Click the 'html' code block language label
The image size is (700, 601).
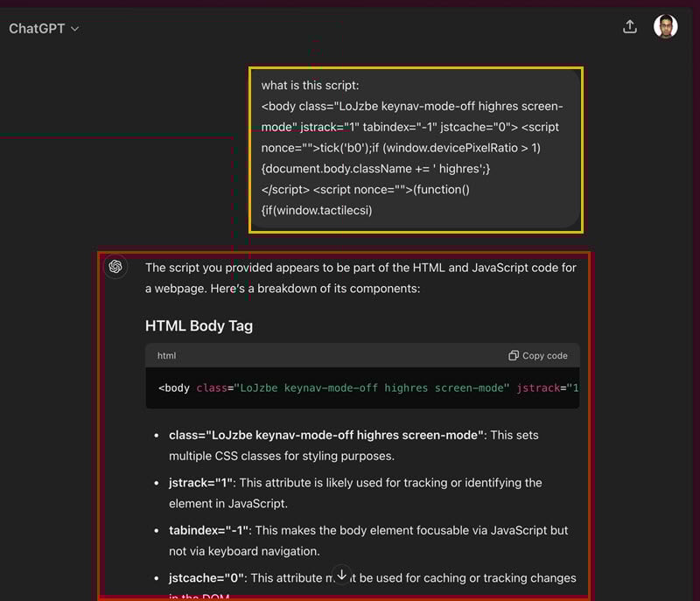166,355
